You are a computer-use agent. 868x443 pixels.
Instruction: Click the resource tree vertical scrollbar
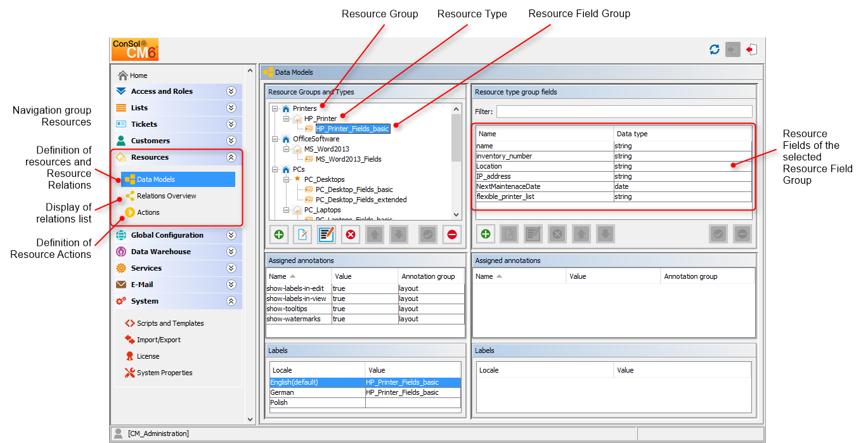[x=456, y=138]
